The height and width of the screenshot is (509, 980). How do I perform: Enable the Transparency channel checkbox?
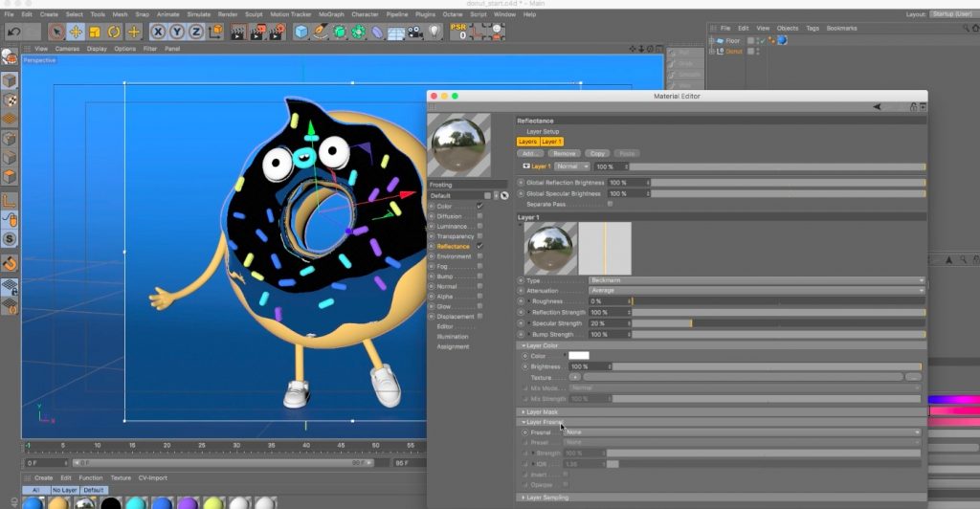click(479, 236)
